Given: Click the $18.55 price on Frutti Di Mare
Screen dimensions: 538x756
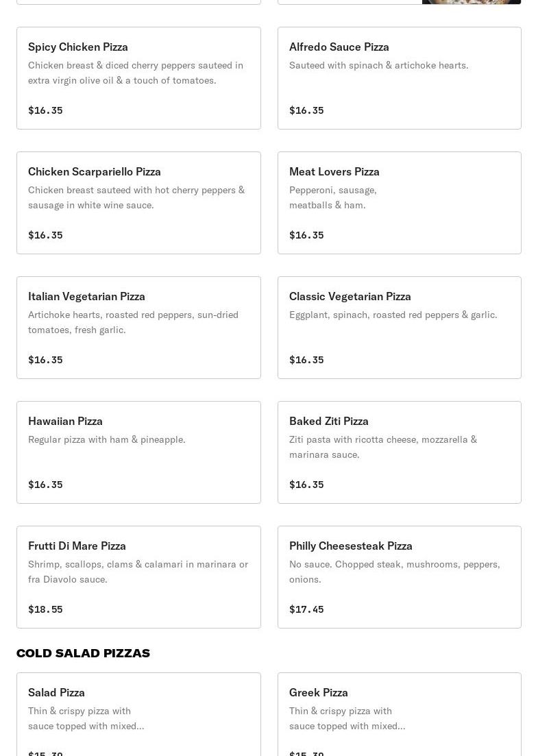Looking at the screenshot, I should pos(45,609).
